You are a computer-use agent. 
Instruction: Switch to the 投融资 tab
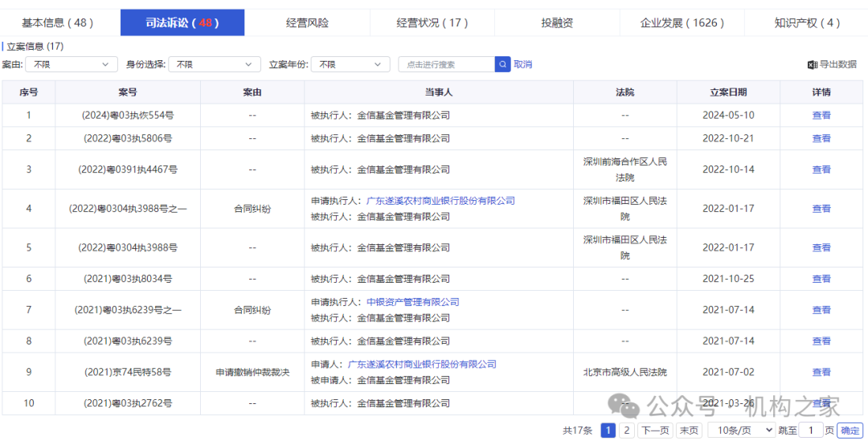point(557,22)
